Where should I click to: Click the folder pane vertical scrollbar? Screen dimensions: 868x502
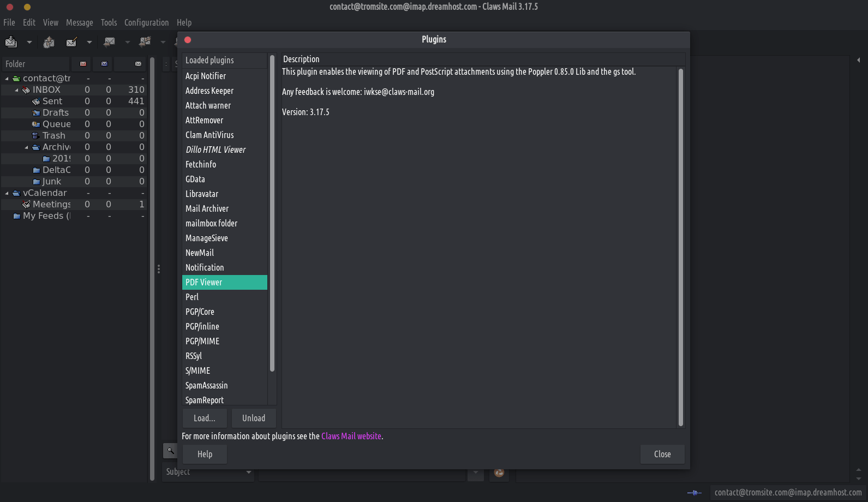click(152, 268)
